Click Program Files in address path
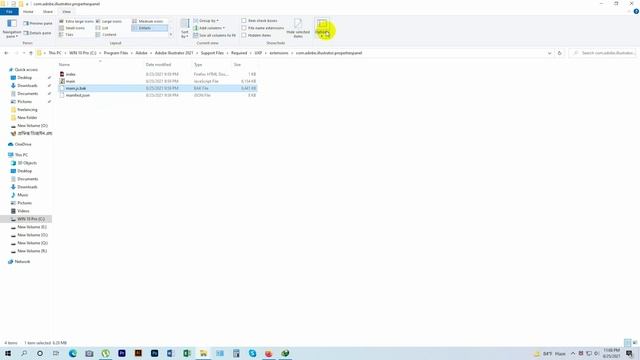Viewport: 640px width, 360px height. click(116, 53)
